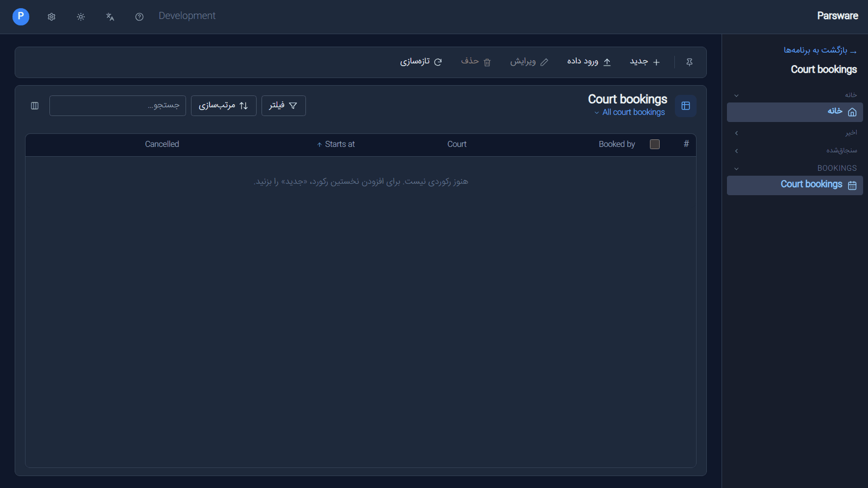Open the language translation icon

tap(110, 17)
